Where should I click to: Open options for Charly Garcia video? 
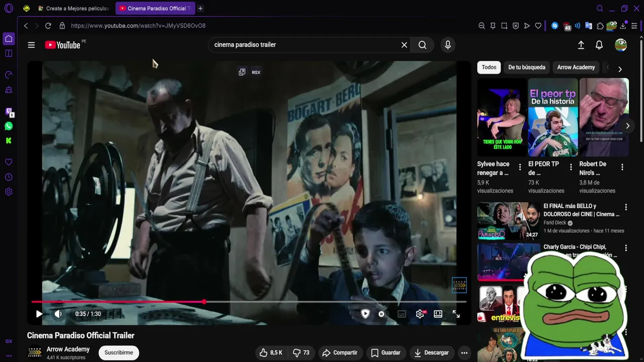point(626,248)
